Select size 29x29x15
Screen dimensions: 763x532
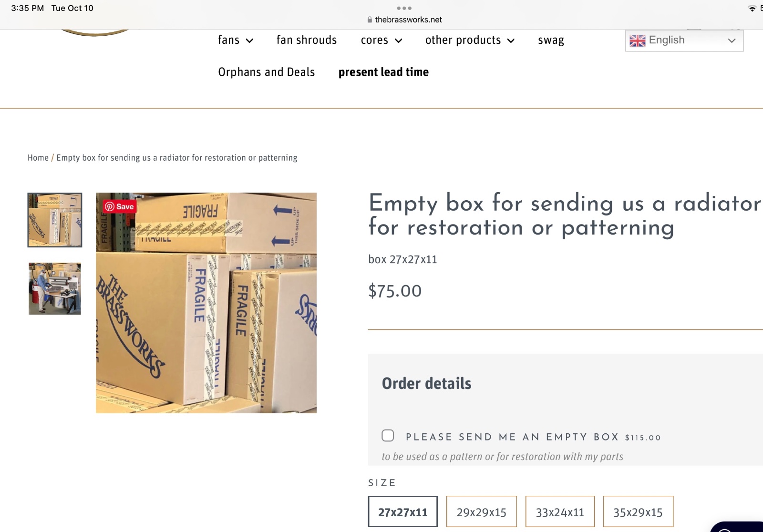coord(481,512)
